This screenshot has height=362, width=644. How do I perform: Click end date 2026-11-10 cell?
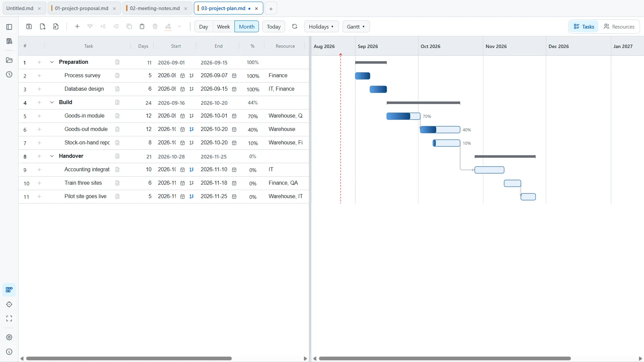214,170
